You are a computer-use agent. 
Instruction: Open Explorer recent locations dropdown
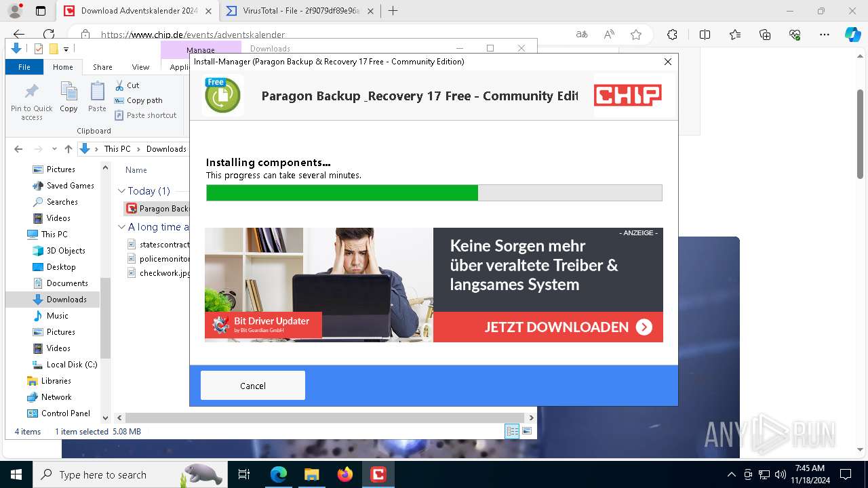(54, 149)
